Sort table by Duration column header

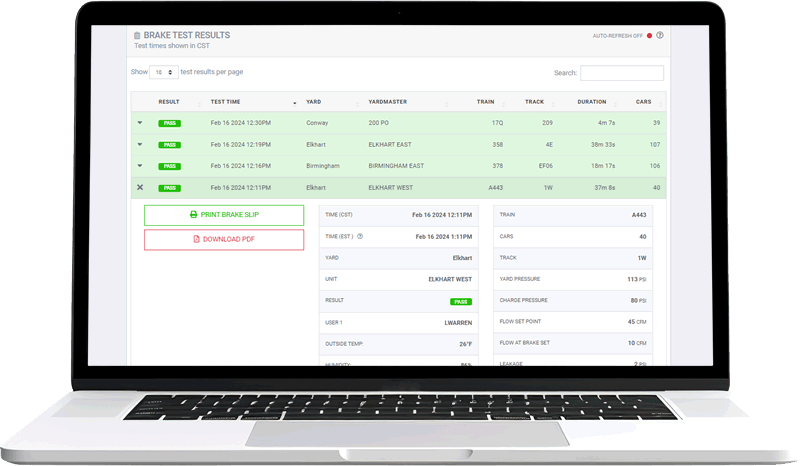[x=592, y=102]
